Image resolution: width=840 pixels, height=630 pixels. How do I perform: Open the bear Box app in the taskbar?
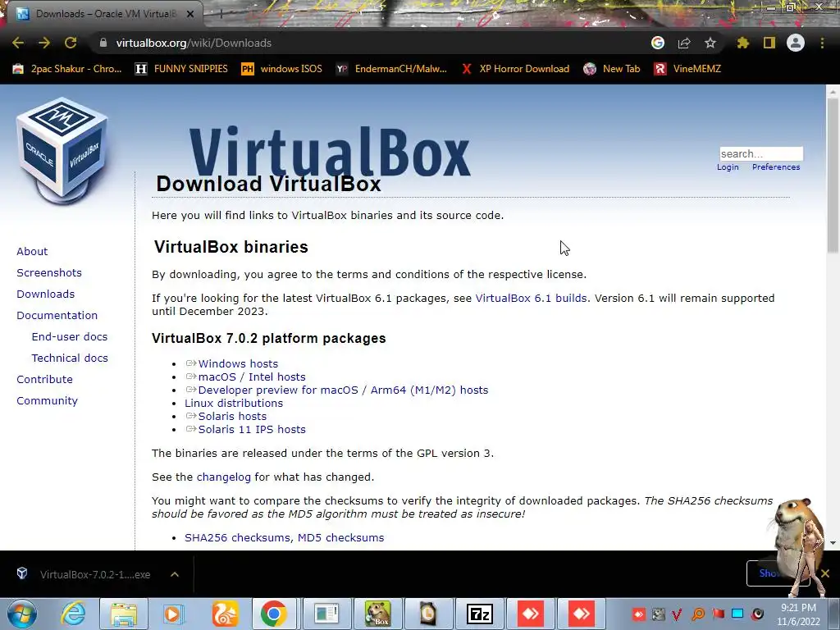click(x=377, y=614)
